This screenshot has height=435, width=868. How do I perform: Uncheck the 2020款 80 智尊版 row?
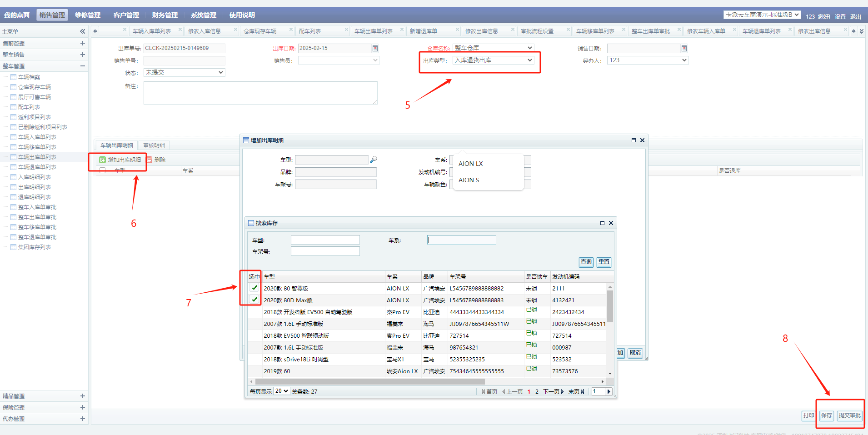[x=254, y=288]
